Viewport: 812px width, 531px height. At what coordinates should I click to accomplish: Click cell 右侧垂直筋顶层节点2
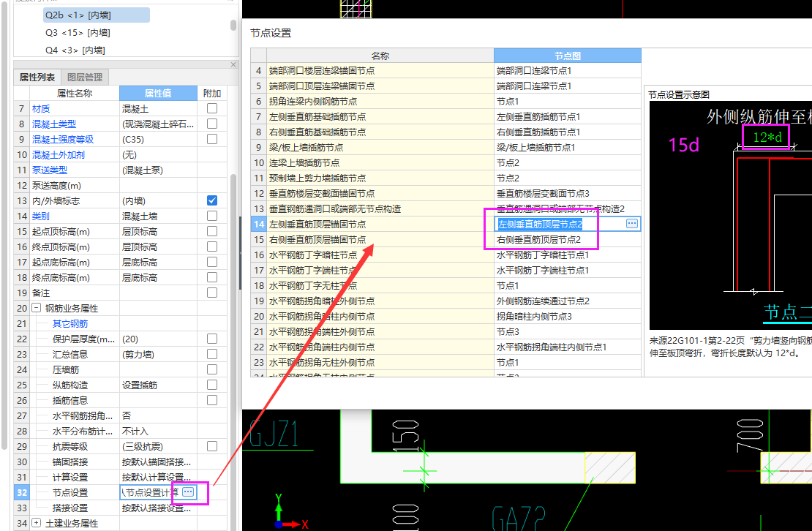pyautogui.click(x=568, y=239)
